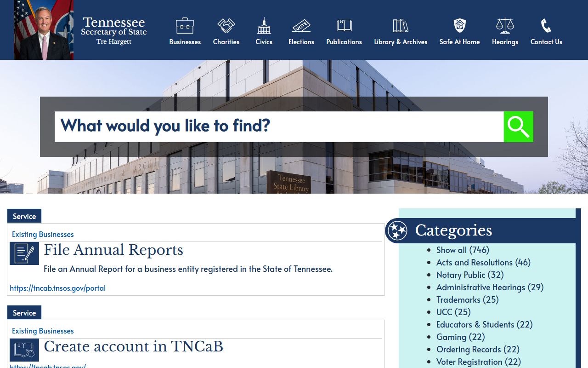Select the Gaming (22) category
Screen dimensions: 588x368
coord(460,337)
